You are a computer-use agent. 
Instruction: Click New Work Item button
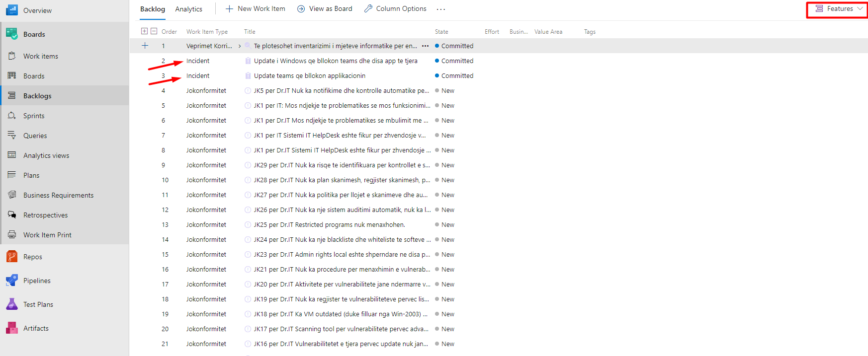coord(256,9)
